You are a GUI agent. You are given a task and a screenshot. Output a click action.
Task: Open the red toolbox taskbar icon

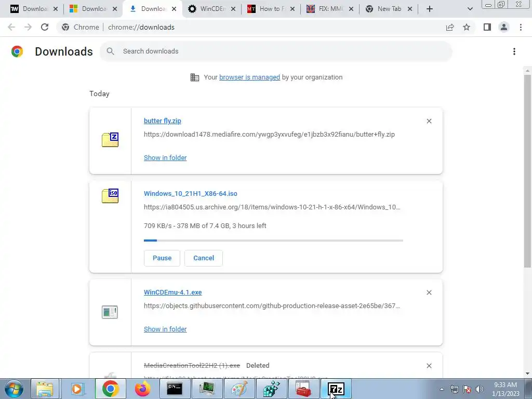point(303,389)
